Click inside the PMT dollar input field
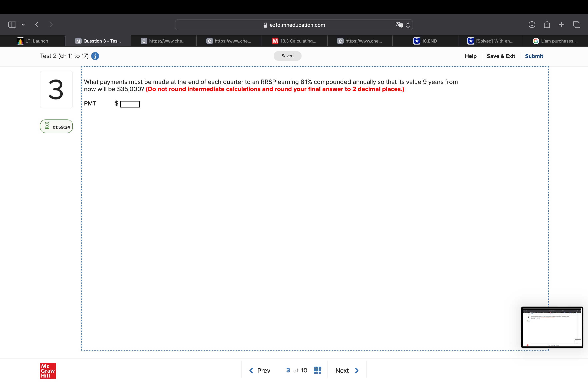The height and width of the screenshot is (382, 588). pos(130,104)
